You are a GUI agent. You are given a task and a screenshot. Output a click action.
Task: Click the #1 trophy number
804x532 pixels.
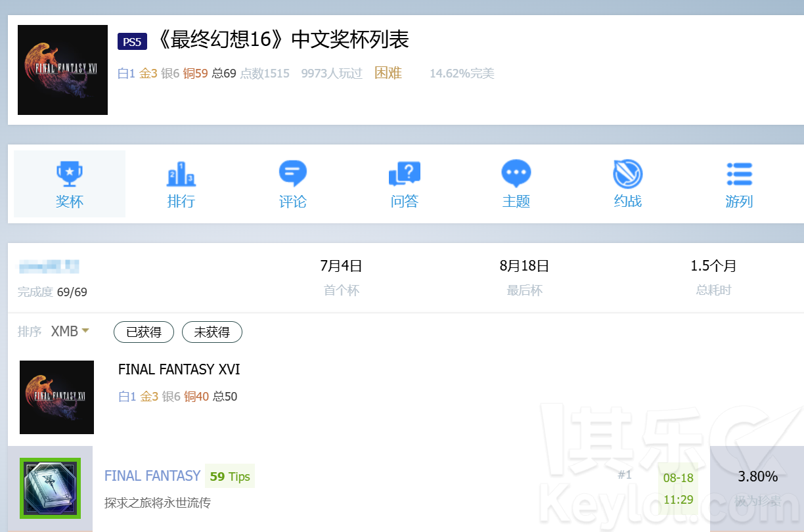click(x=625, y=474)
